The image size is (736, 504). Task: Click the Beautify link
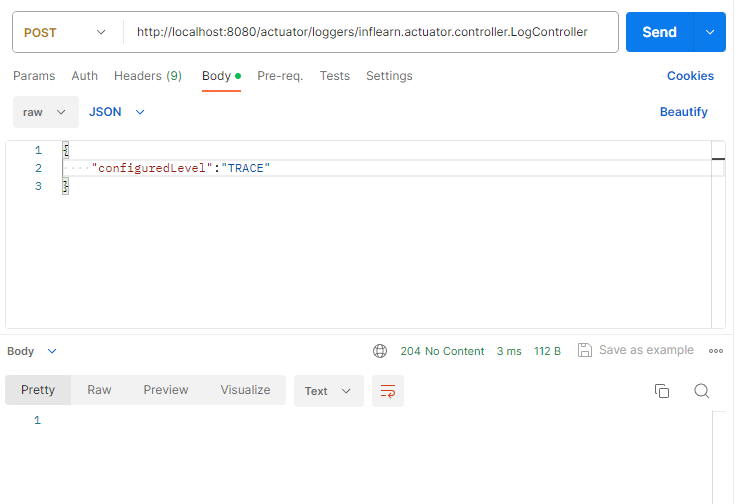point(683,112)
